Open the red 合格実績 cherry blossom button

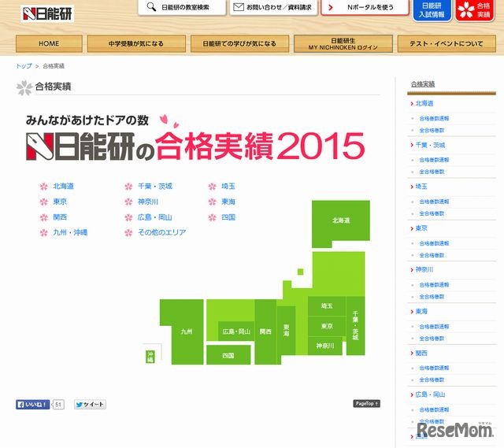[475, 10]
